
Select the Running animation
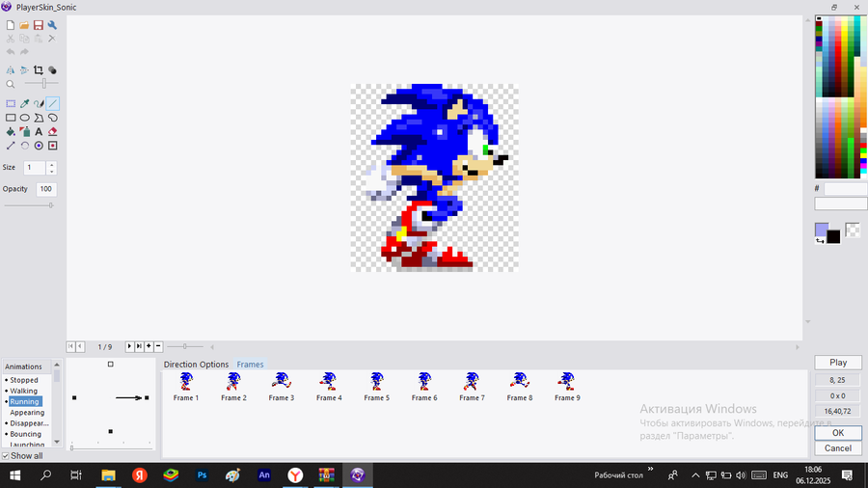24,402
